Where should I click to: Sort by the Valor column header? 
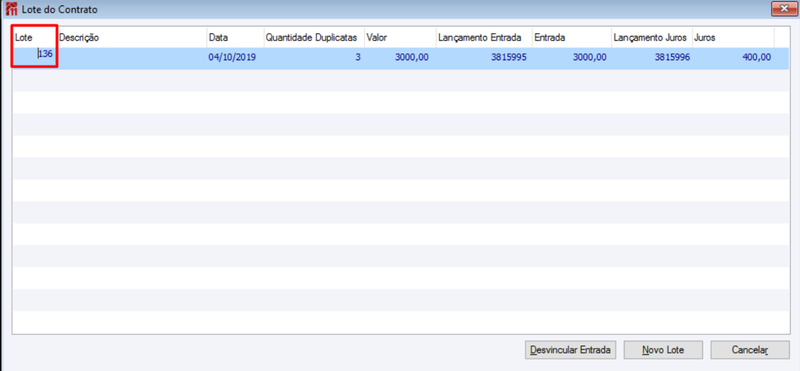tap(399, 37)
